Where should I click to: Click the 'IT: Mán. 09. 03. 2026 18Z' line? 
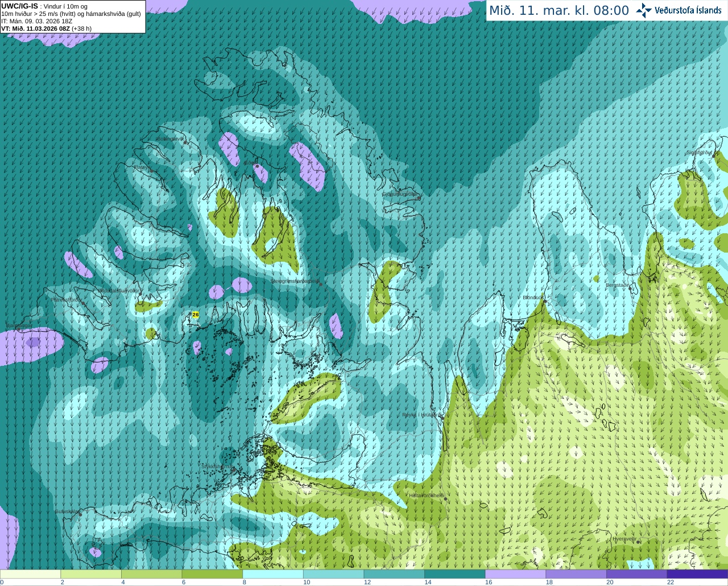pyautogui.click(x=37, y=21)
